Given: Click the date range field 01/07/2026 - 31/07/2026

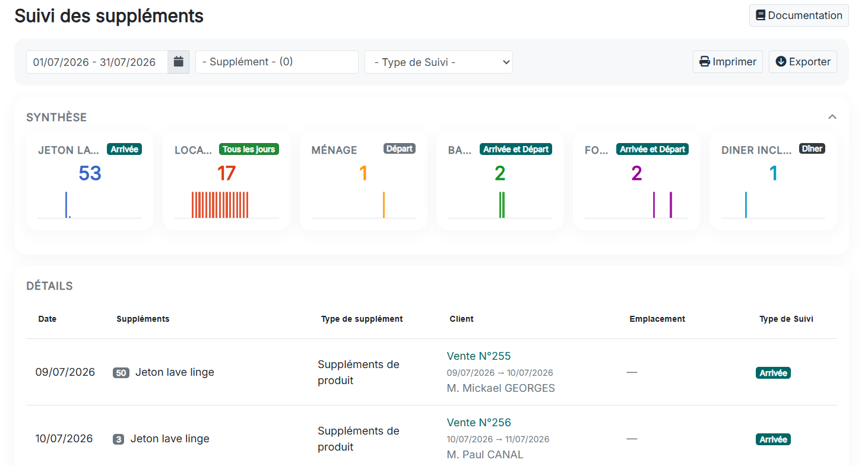Looking at the screenshot, I should click(x=97, y=62).
